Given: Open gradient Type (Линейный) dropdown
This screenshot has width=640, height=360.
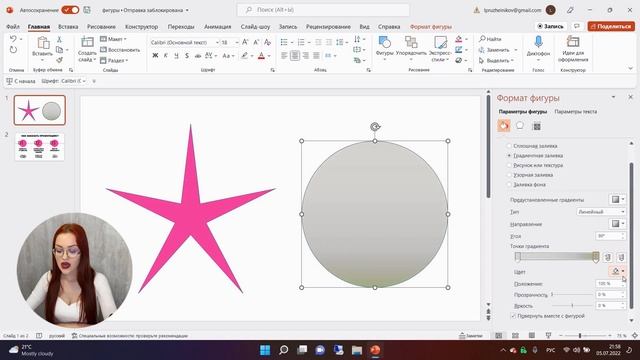Looking at the screenshot, I should coord(601,212).
